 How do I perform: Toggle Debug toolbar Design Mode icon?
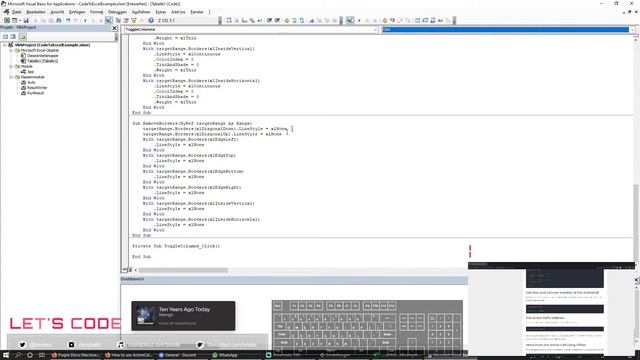click(x=350, y=20)
